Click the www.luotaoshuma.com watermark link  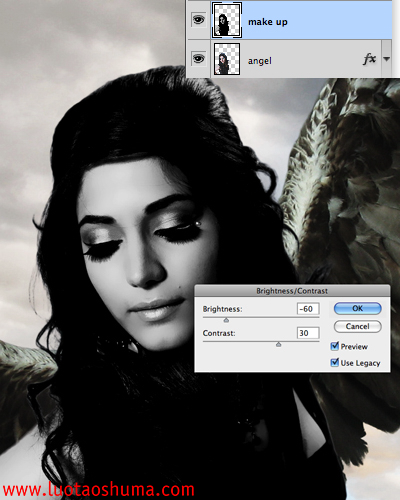[99, 489]
